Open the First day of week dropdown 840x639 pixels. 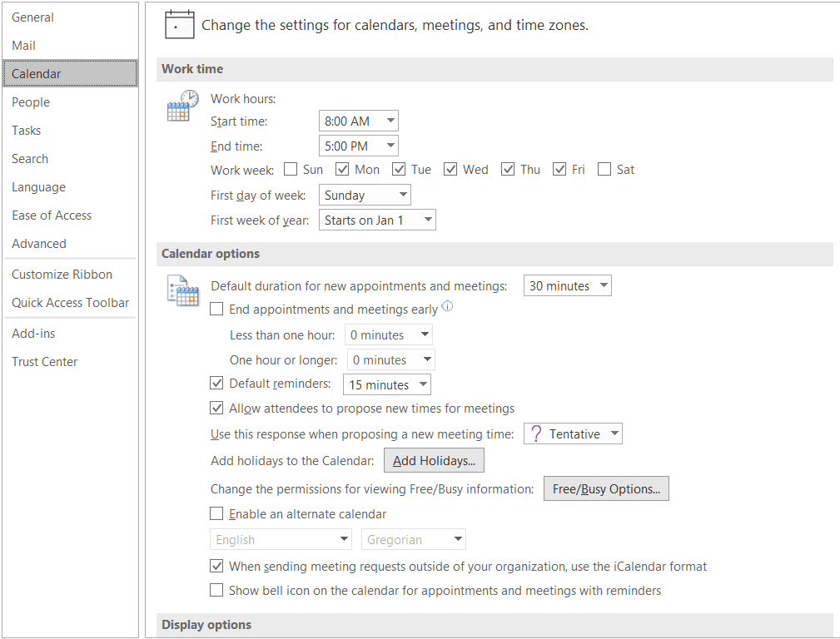click(x=365, y=195)
